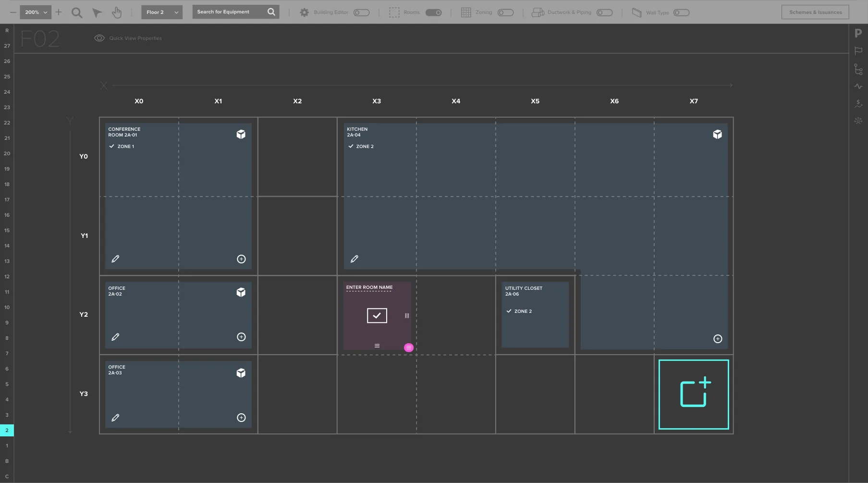Click the pink round menu handle
Viewport: 868px width, 483px height.
409,347
